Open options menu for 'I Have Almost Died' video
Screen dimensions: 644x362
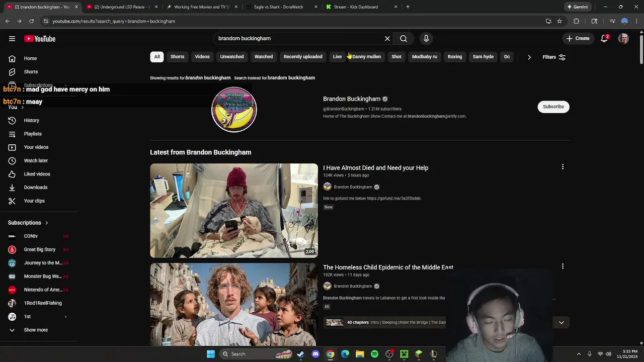point(562,167)
